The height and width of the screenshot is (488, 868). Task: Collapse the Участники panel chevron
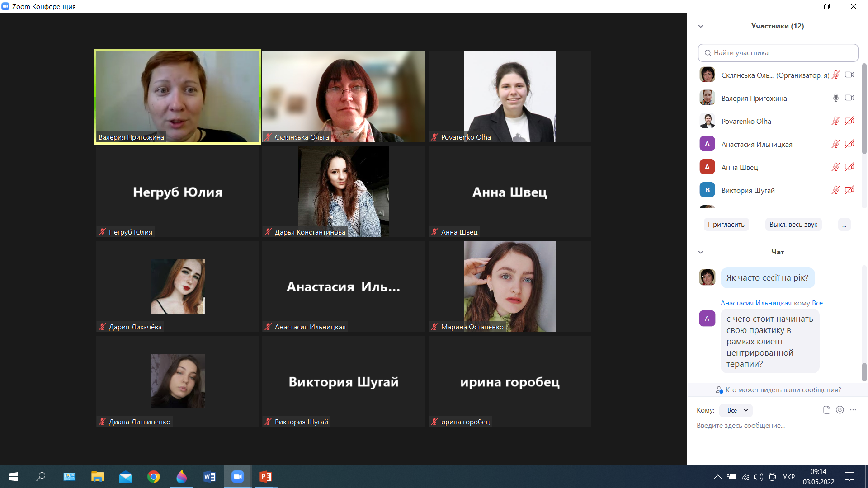pos(701,26)
